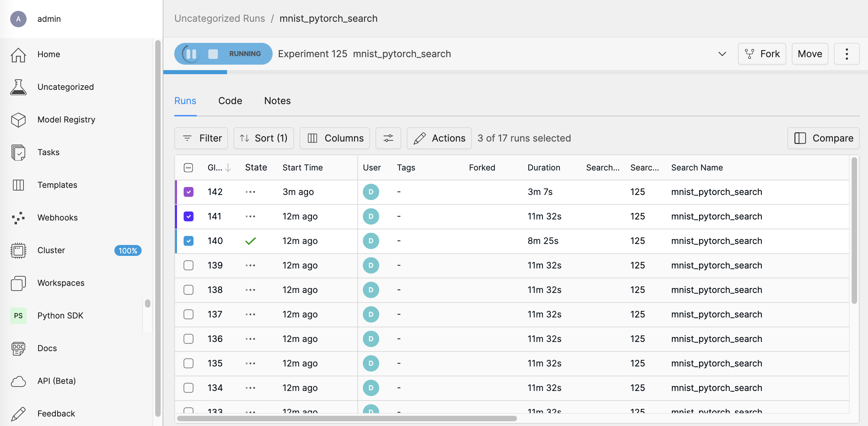Click the 100% cluster usage badge
Viewport: 868px width, 426px height.
click(128, 250)
